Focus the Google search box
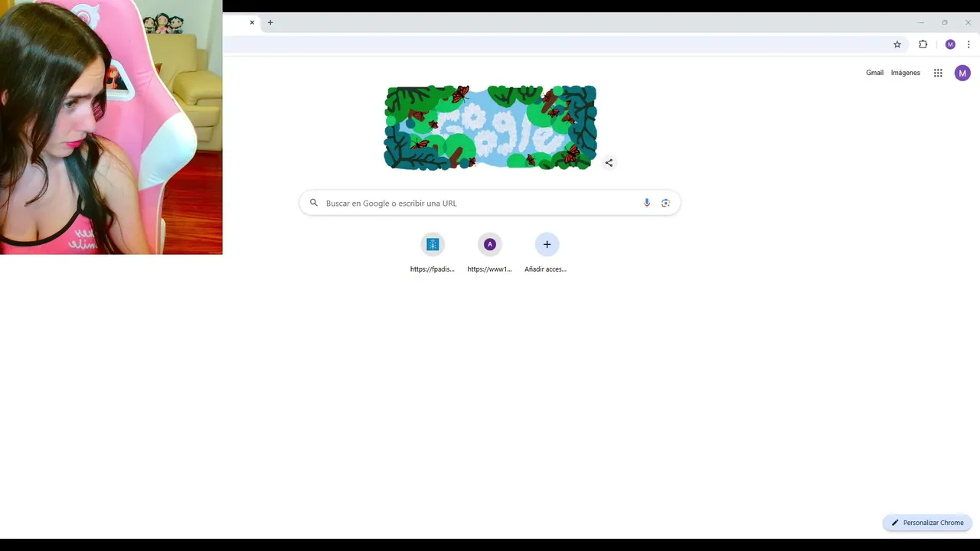Viewport: 980px width, 551px height. pos(490,203)
